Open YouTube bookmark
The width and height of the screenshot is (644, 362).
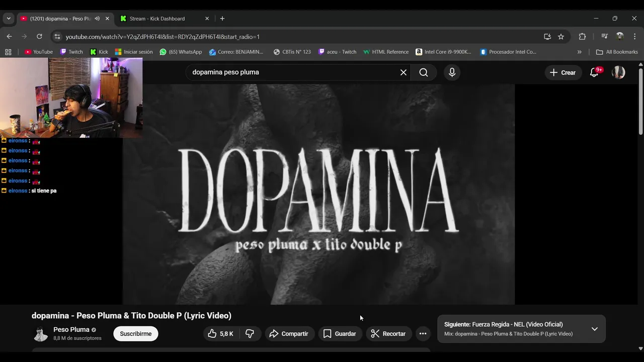[39, 52]
